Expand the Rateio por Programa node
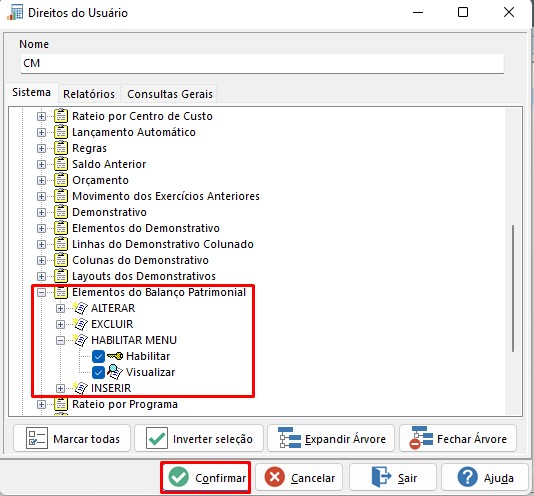534x496 pixels. click(41, 405)
